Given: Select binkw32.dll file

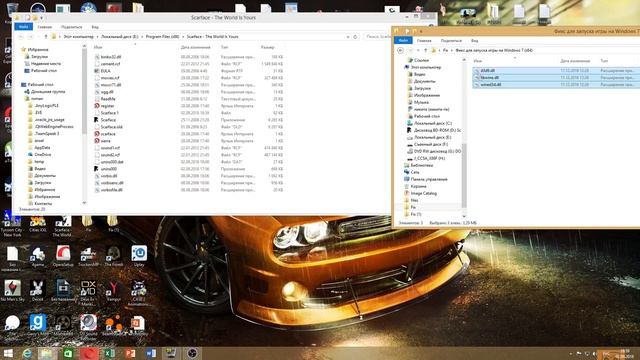Looking at the screenshot, I should pyautogui.click(x=107, y=57).
